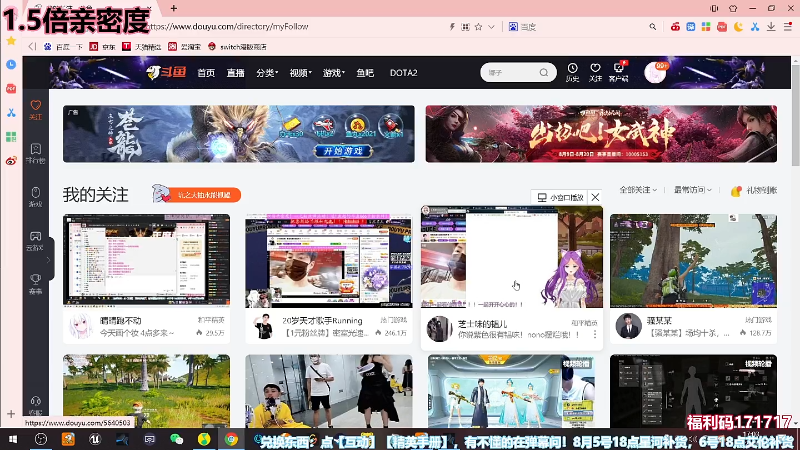The width and height of the screenshot is (800, 450).
Task: Go to 直播 live in the Douyu nav
Action: point(235,73)
